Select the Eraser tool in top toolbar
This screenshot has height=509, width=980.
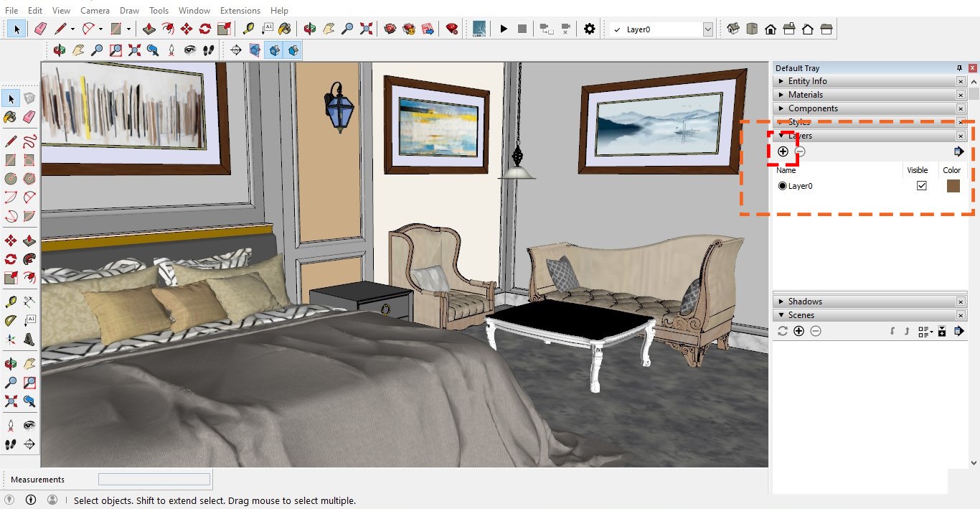tap(40, 29)
